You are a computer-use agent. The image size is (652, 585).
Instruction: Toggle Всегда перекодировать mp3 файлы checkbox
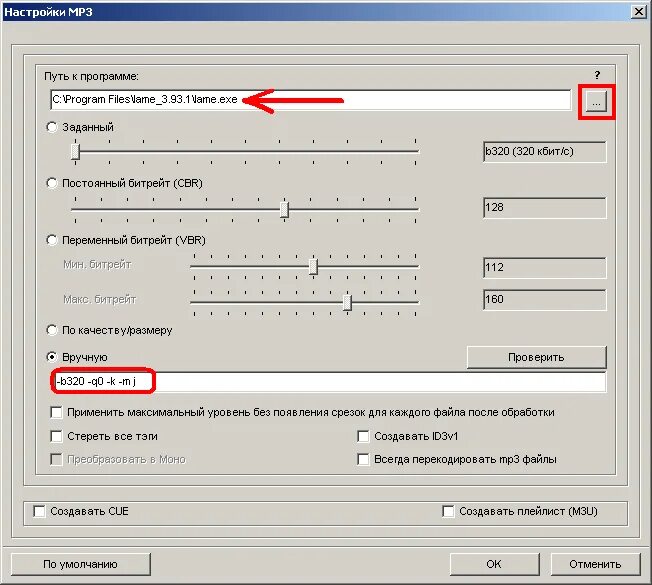[363, 459]
